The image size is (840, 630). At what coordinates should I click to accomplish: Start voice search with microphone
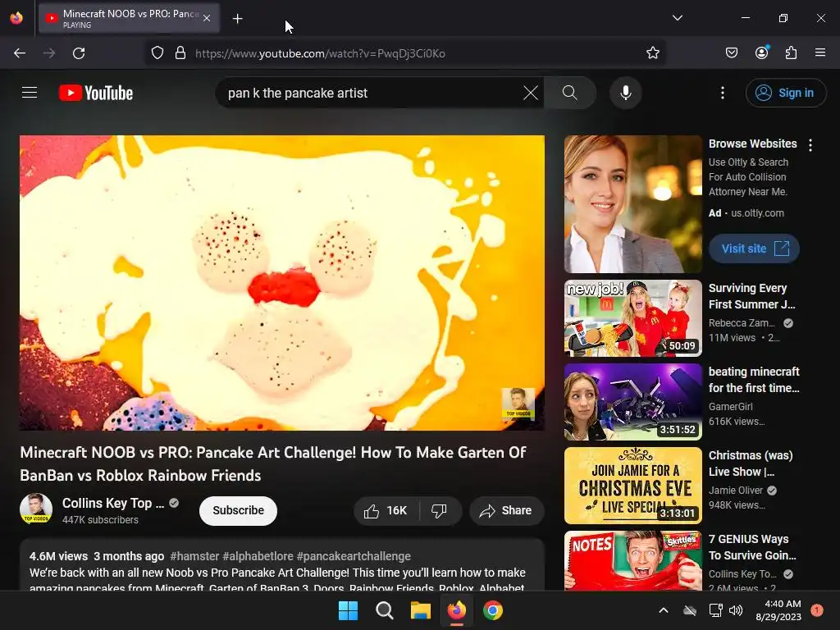click(625, 93)
